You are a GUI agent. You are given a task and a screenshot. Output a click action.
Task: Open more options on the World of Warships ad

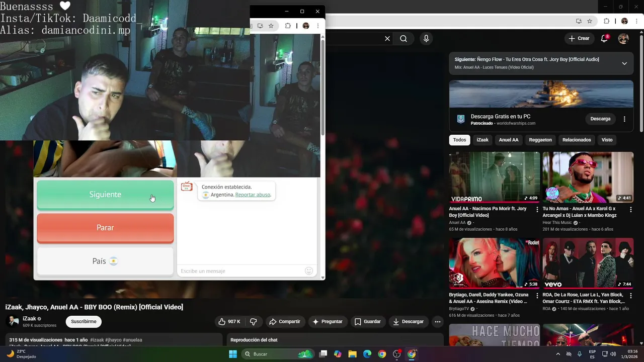pos(624,119)
